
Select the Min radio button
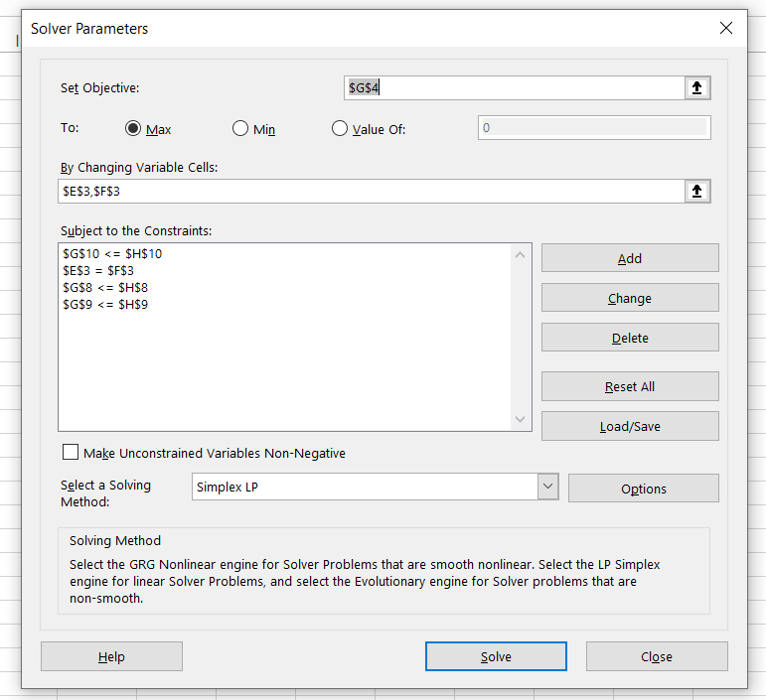240,129
